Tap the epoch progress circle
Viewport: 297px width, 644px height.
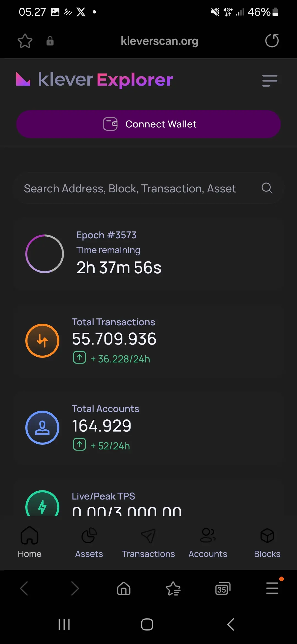(x=45, y=254)
